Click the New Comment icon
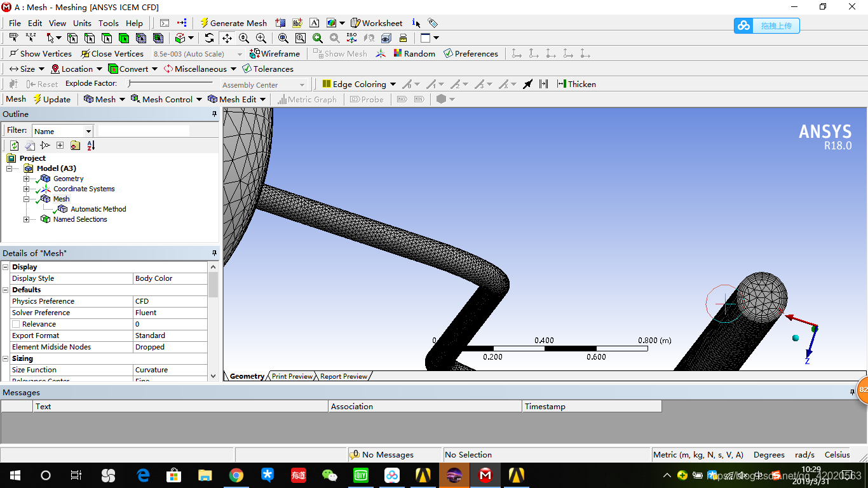The height and width of the screenshot is (488, 868). (314, 23)
